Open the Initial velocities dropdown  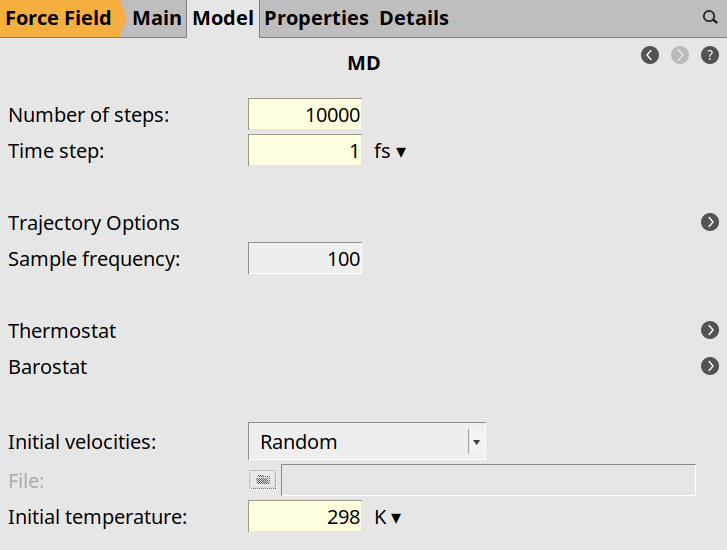coord(366,441)
